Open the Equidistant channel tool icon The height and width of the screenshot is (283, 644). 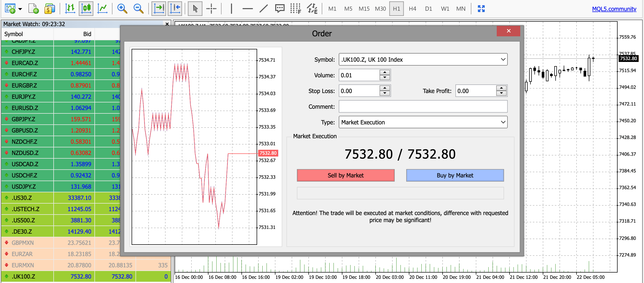pyautogui.click(x=312, y=9)
